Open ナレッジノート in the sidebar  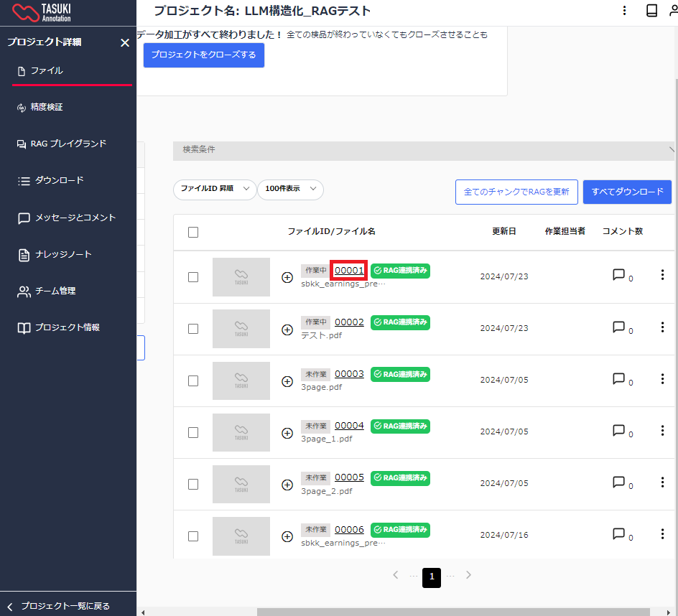(55, 254)
